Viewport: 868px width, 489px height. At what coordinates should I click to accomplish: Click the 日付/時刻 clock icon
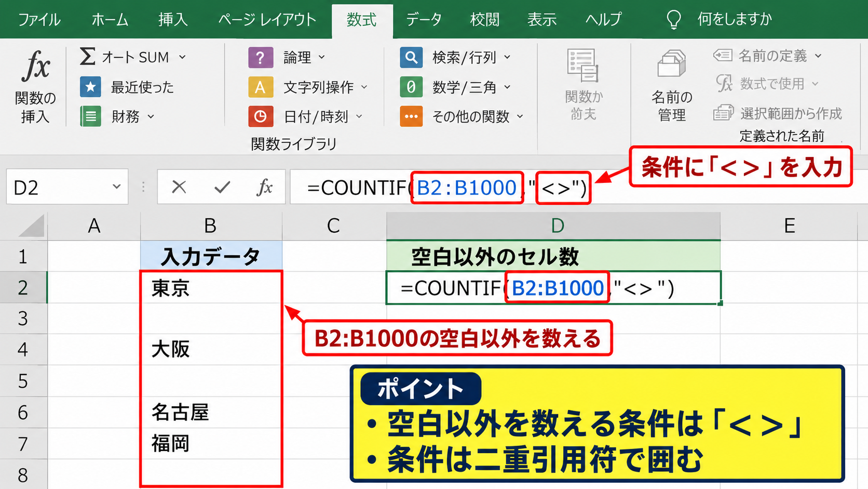(x=261, y=116)
